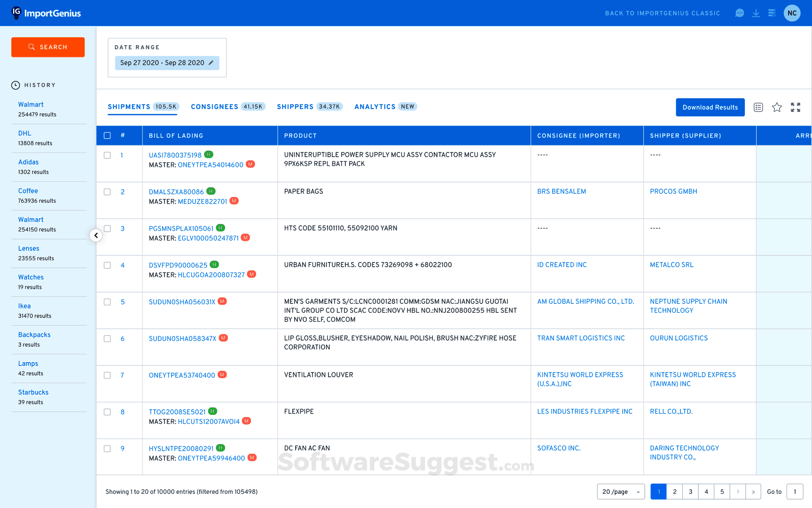Screen dimensions: 812x508
Task: Click the pencil icon to edit date range
Action: [211, 63]
